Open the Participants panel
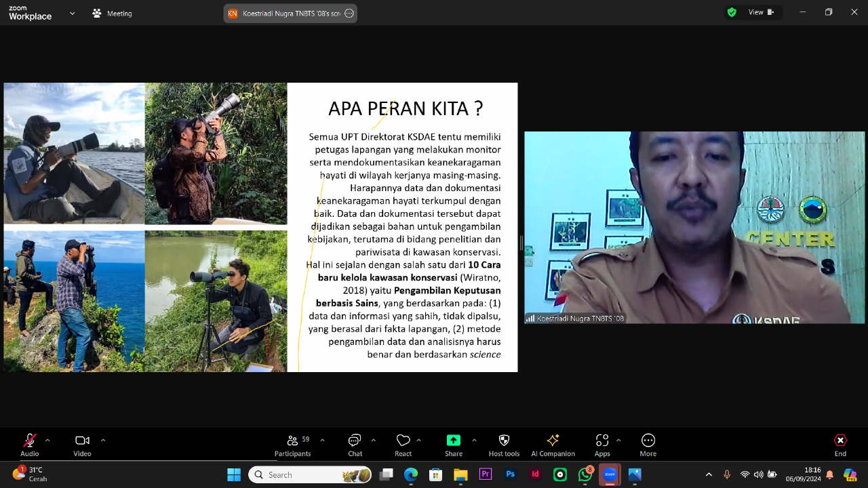Viewport: 868px width, 488px height. [x=292, y=445]
